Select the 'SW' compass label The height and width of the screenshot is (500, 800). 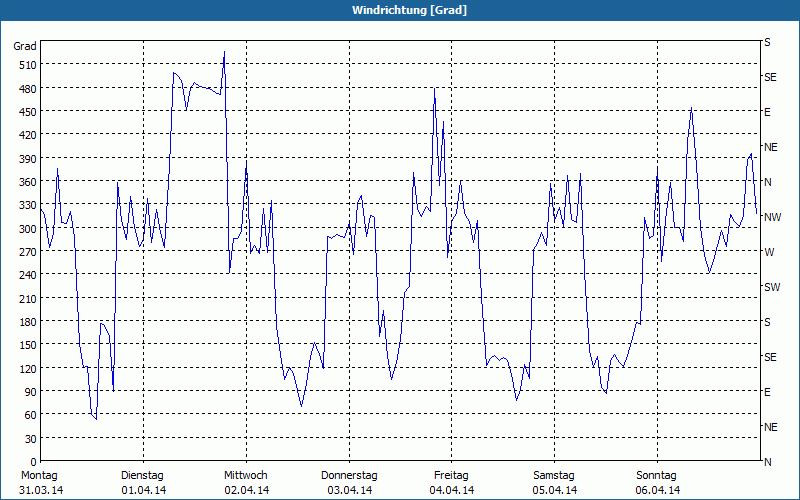coord(772,287)
